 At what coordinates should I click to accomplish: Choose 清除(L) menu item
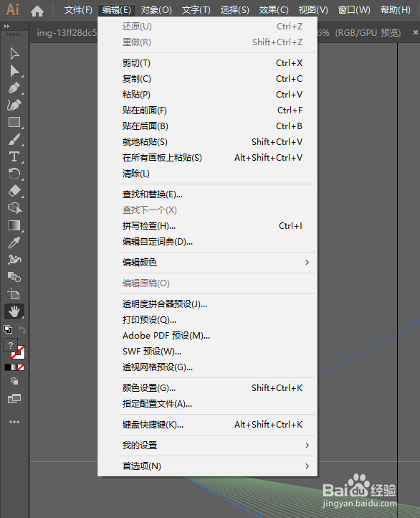[207, 174]
